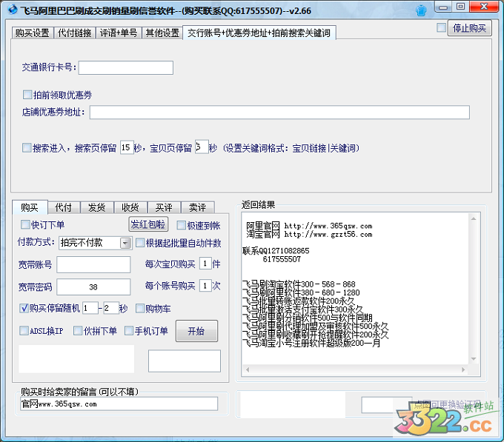The width and height of the screenshot is (504, 442).
Task: Select the 交行账号+优惠券地址+拍前搜索关键词 tab
Action: [x=259, y=33]
